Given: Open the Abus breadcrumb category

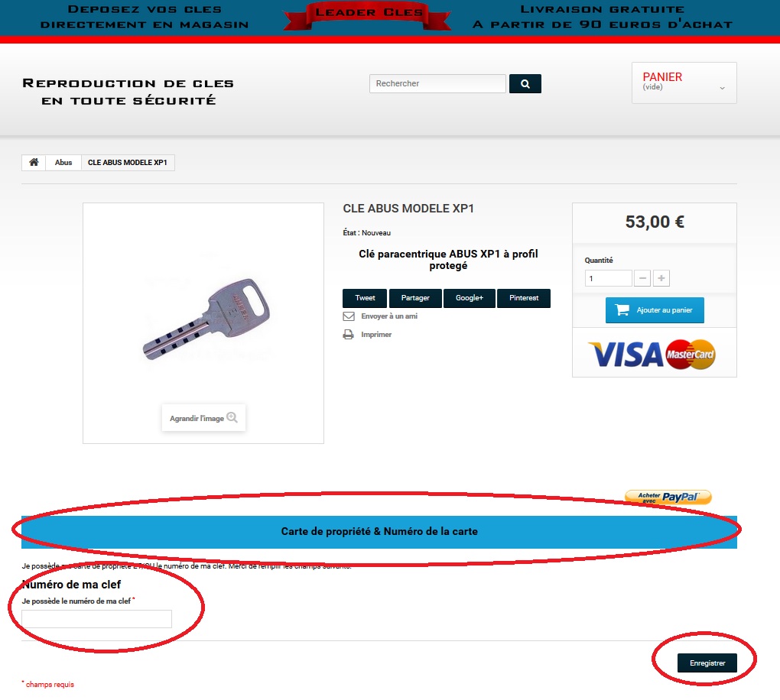Looking at the screenshot, I should click(x=63, y=163).
